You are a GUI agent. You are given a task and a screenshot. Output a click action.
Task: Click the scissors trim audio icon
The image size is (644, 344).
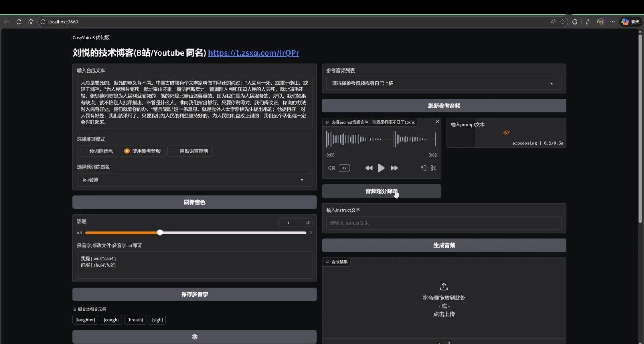pos(433,168)
